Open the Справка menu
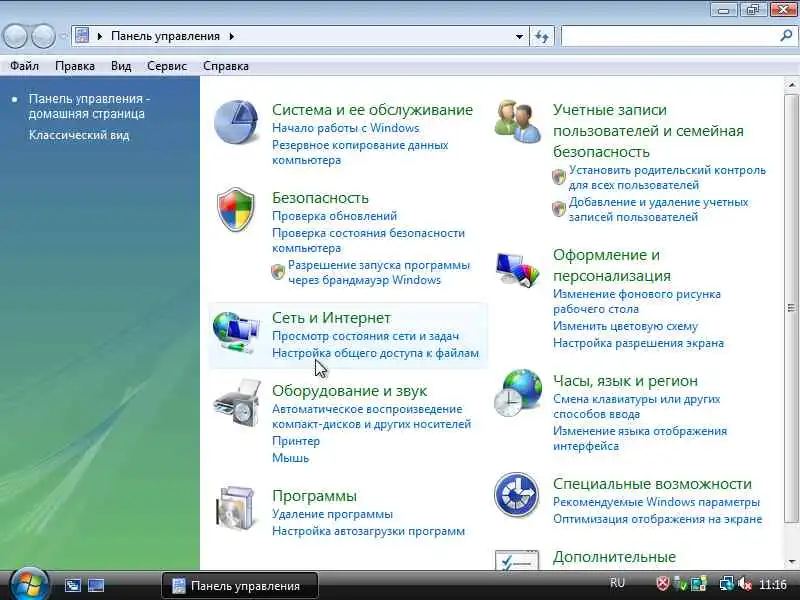Screen dimensions: 800x600 pos(226,66)
